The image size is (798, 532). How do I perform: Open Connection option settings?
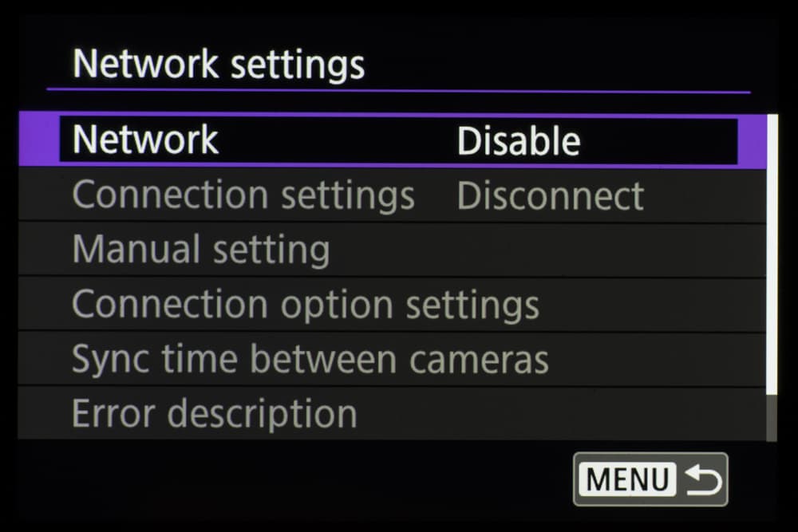pyautogui.click(x=305, y=304)
